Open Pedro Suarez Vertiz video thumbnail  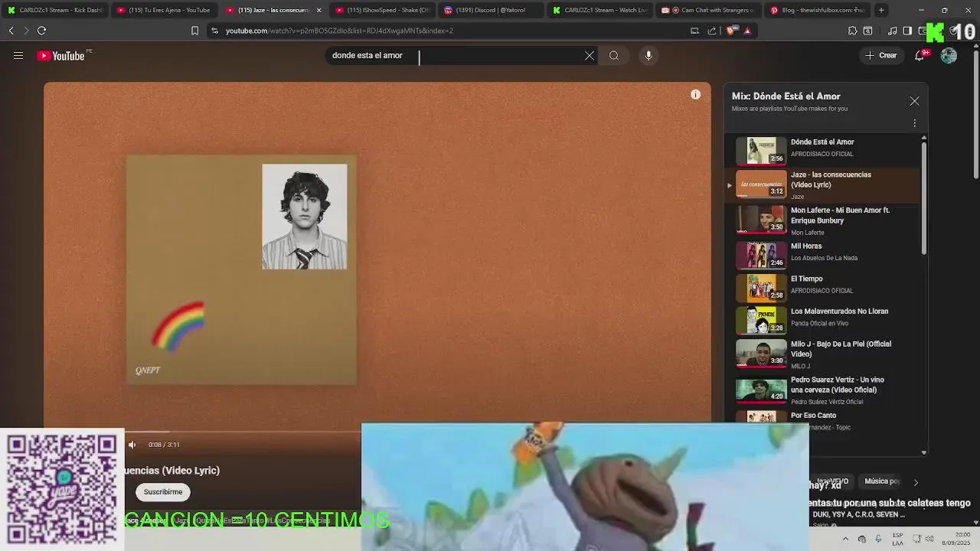(761, 390)
